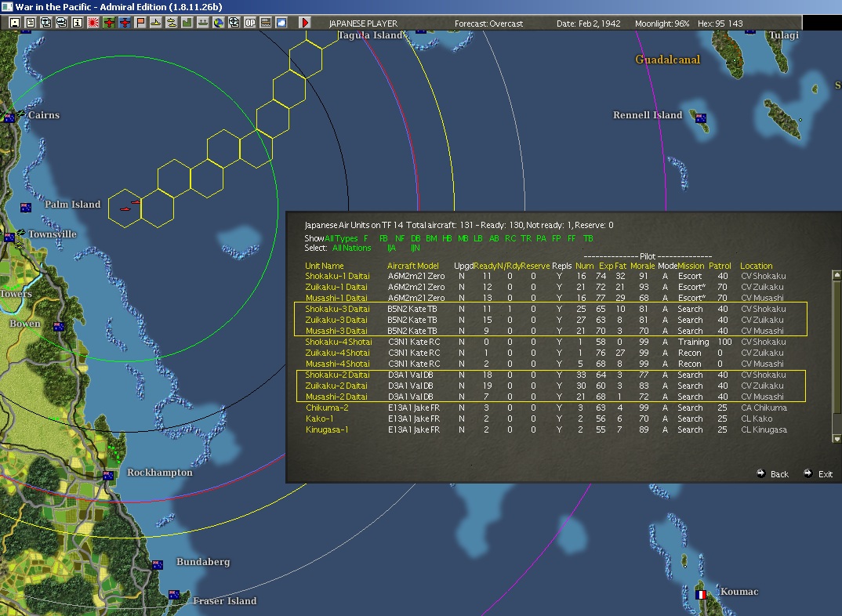The height and width of the screenshot is (616, 842).
Task: Select the Palm Island flag marker
Action: click(25, 207)
